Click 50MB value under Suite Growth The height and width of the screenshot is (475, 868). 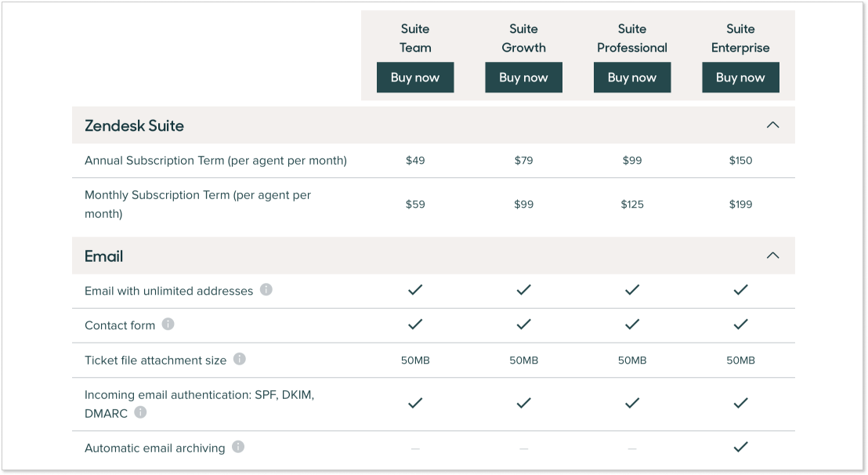[x=523, y=361]
